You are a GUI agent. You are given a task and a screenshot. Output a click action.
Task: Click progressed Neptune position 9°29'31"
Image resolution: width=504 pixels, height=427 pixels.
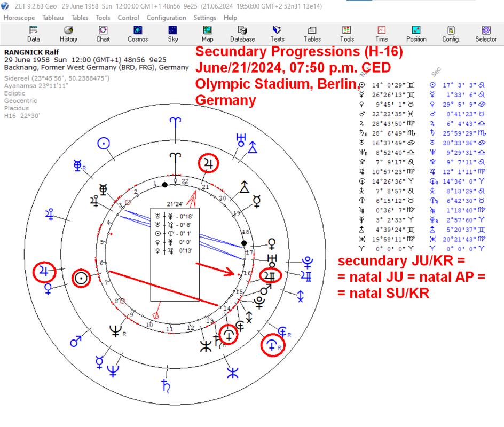click(x=461, y=152)
